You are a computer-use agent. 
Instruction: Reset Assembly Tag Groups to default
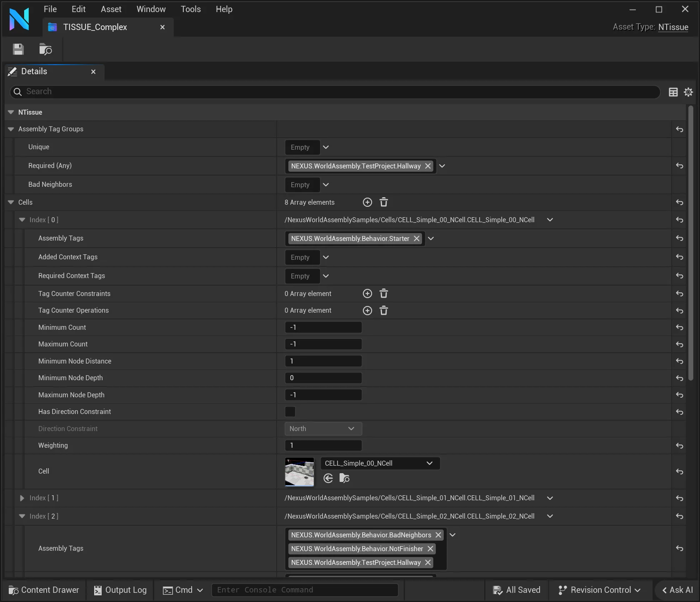(x=680, y=129)
